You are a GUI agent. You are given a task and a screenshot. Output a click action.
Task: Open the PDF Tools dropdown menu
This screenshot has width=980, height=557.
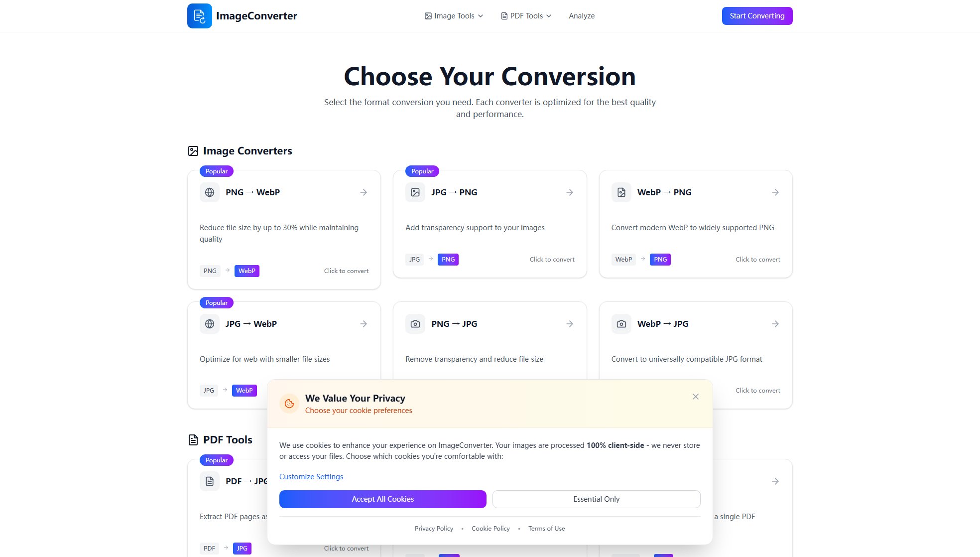coord(526,16)
